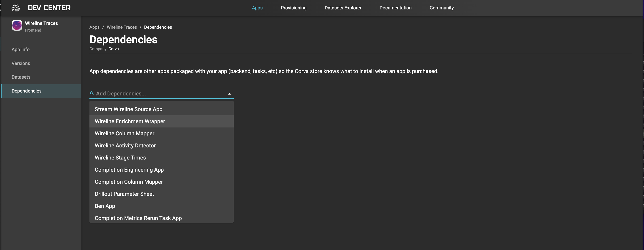Viewport: 644px width, 250px height.
Task: Select App Info in sidebar
Action: (41, 50)
